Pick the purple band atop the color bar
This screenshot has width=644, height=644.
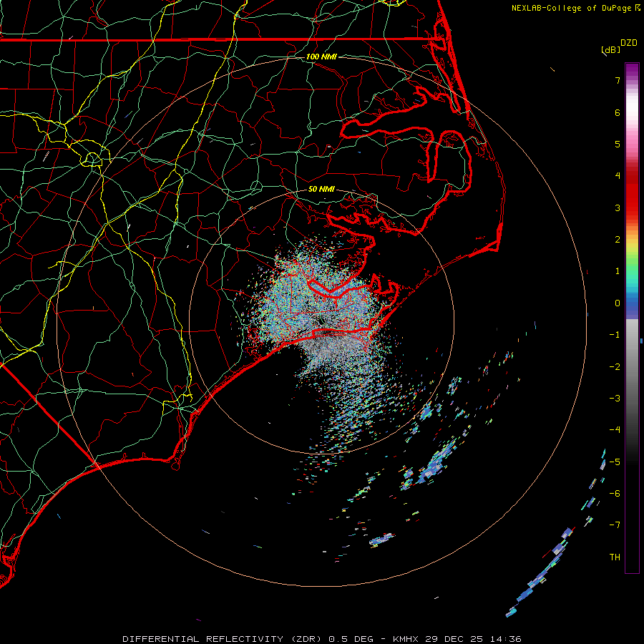tap(632, 70)
